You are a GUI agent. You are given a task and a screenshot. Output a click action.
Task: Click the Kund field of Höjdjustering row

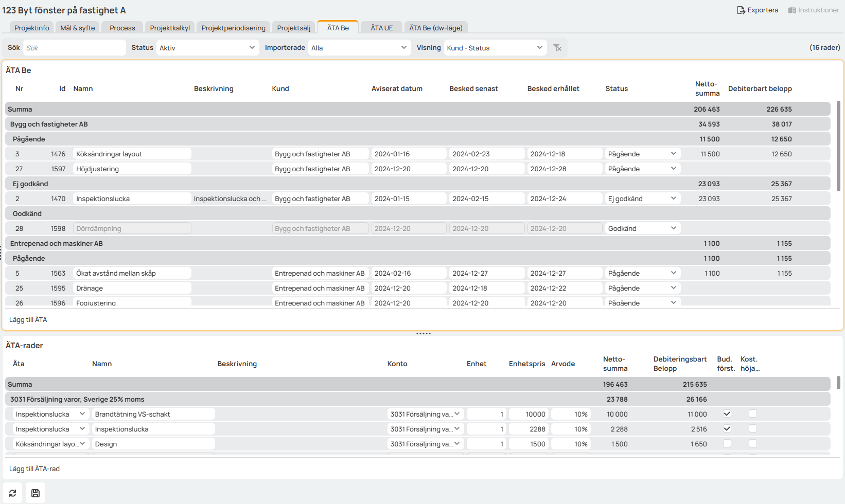pyautogui.click(x=320, y=169)
